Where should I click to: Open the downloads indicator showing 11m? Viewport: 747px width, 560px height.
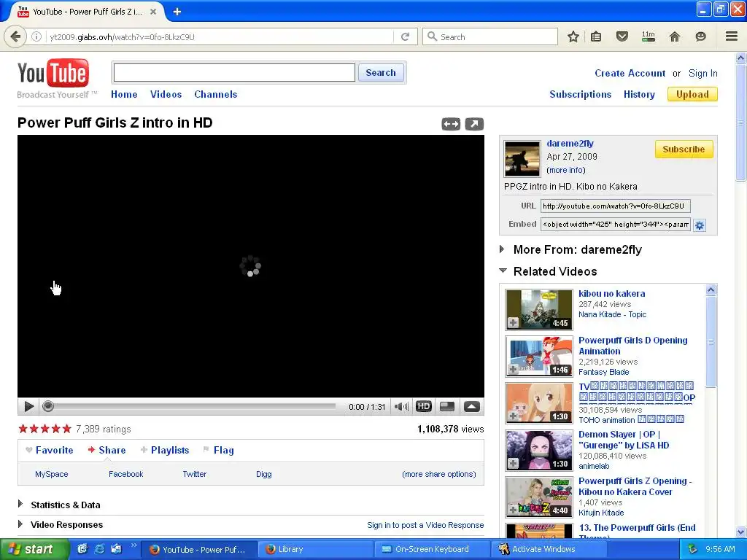click(x=649, y=36)
